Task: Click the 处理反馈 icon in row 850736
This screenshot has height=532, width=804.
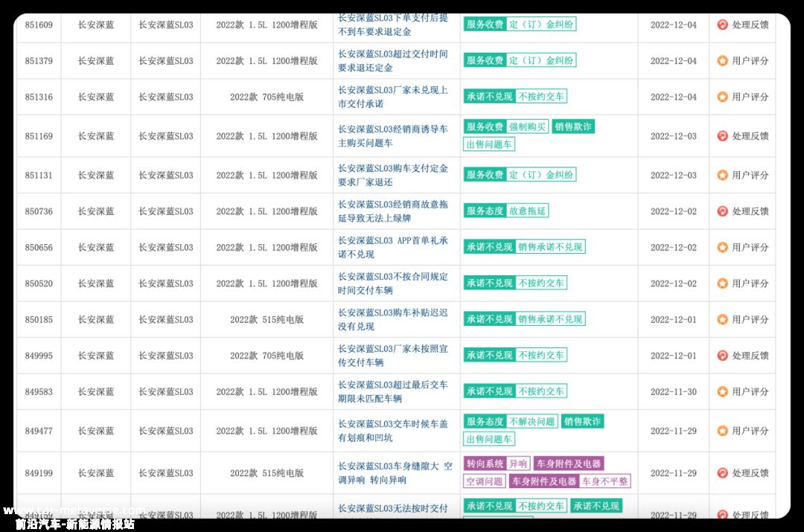Action: (722, 211)
